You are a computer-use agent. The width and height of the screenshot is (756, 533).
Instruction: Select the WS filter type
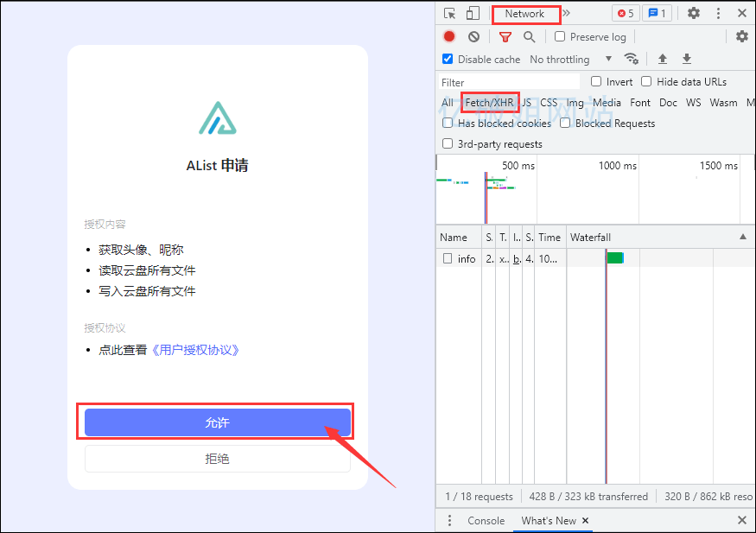(x=693, y=103)
